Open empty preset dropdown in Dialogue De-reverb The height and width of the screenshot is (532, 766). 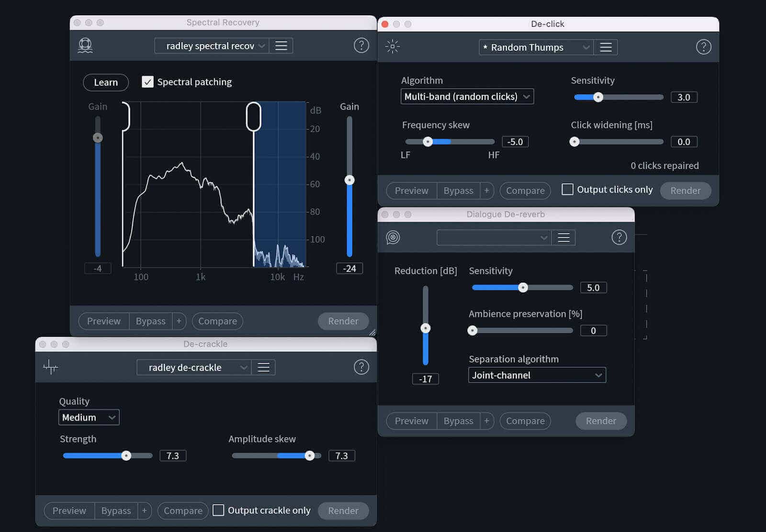(494, 238)
